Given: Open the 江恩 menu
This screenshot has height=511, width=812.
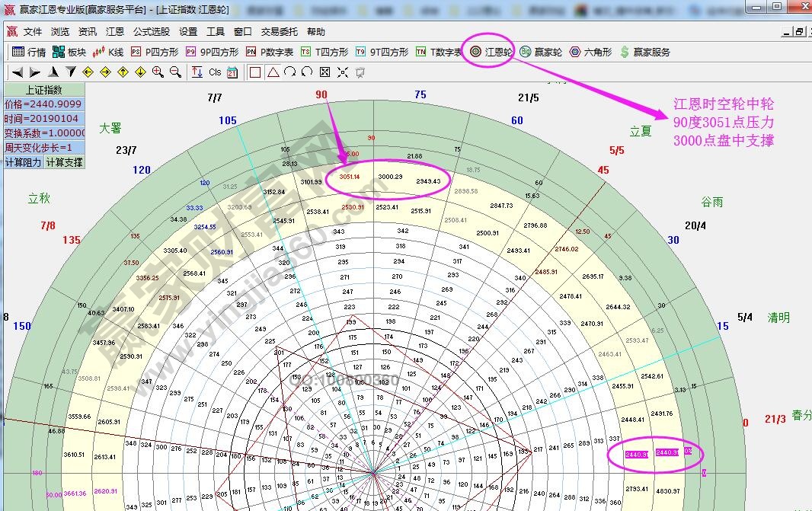Looking at the screenshot, I should point(115,31).
